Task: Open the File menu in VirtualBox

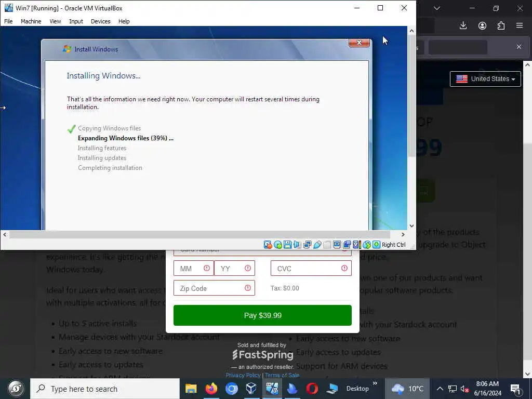Action: [x=8, y=21]
